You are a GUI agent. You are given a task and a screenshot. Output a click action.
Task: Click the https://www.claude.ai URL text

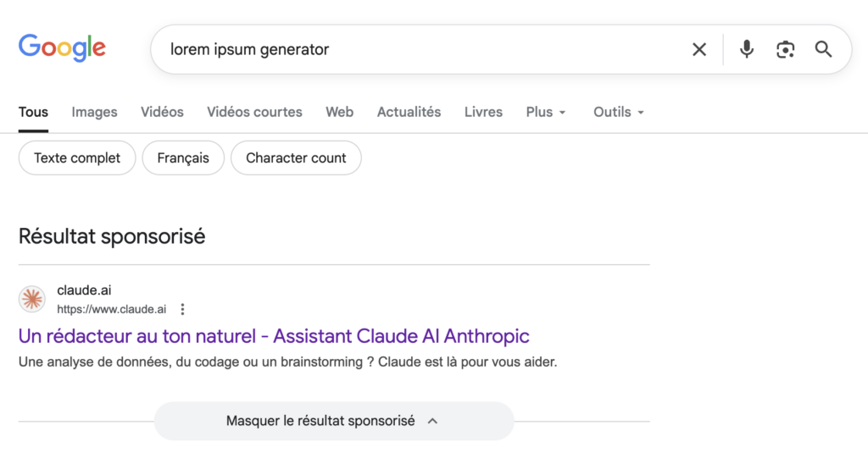coord(111,309)
